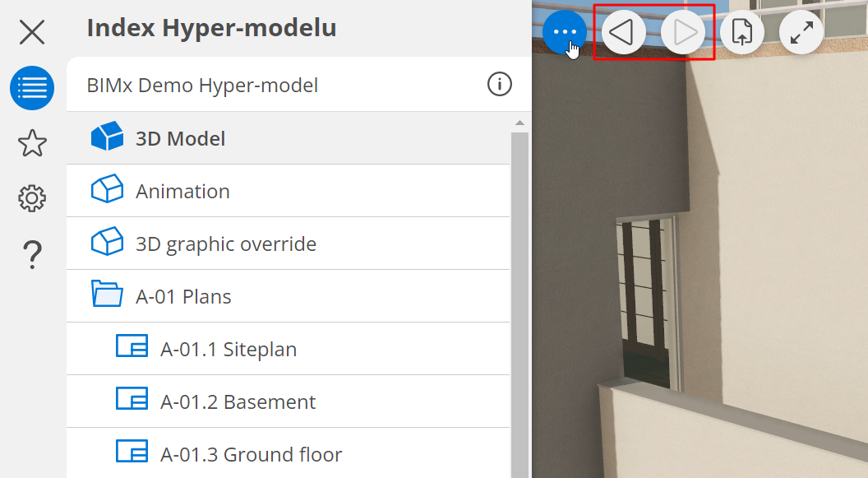Select the 3D Model entry
Screen dimensions: 868x478
tap(288, 138)
